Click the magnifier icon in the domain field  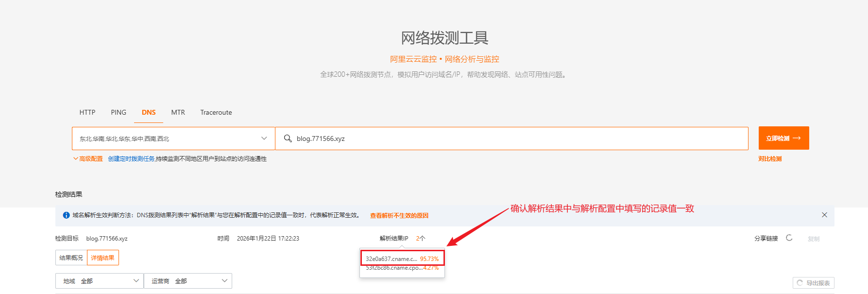(x=288, y=138)
